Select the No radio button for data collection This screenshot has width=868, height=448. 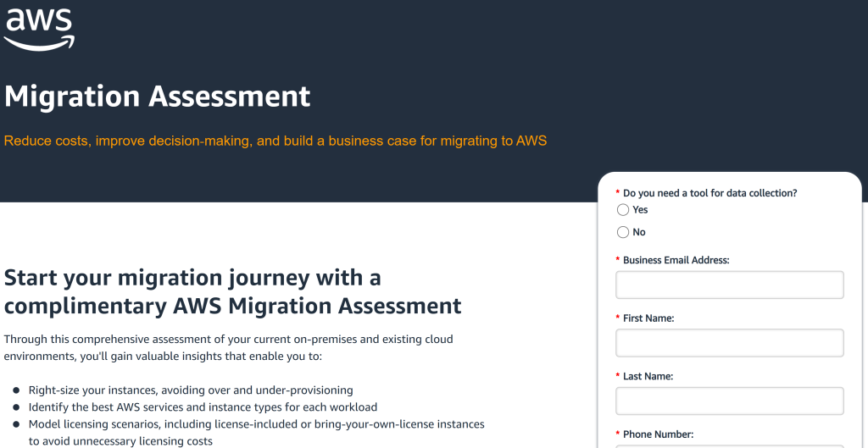[x=623, y=232]
